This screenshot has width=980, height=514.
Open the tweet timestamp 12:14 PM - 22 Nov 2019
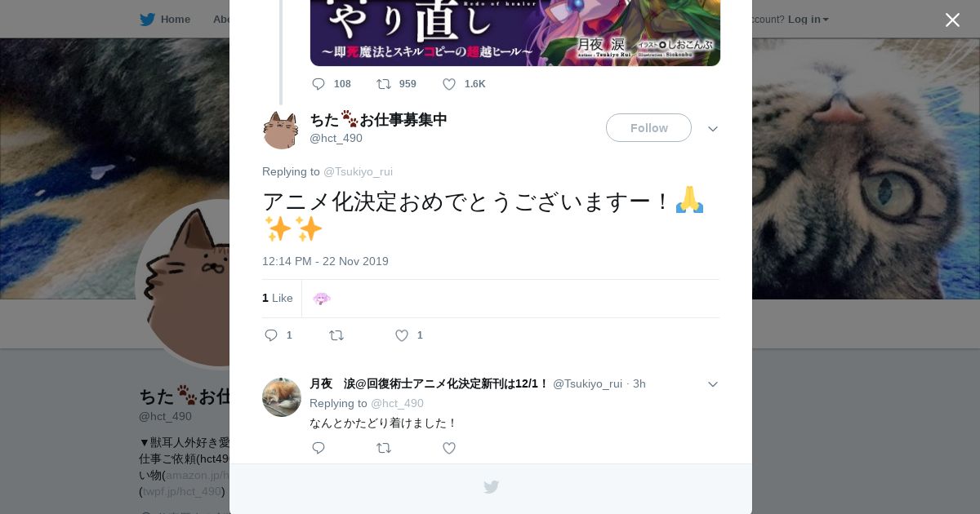coord(325,261)
